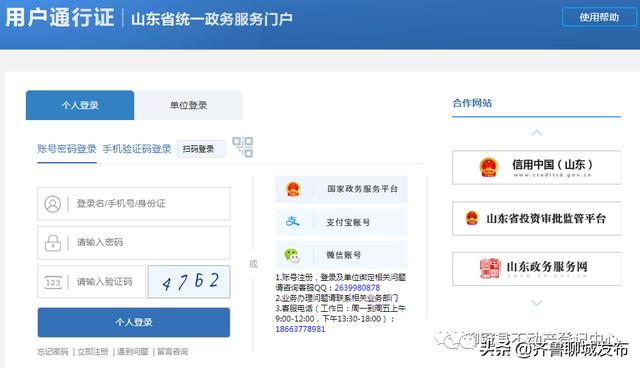The height and width of the screenshot is (368, 640).
Task: Click the 忘记密码 link
Action: (53, 352)
